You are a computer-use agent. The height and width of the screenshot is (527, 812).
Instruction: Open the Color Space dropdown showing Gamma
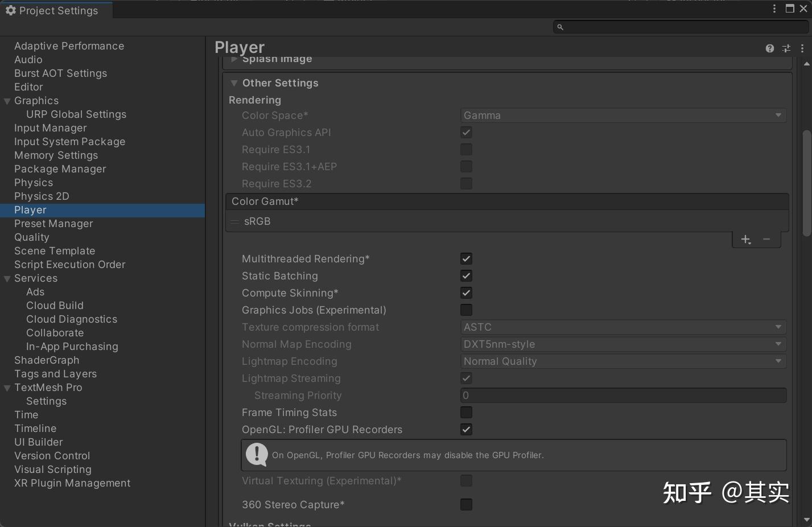[x=623, y=115]
